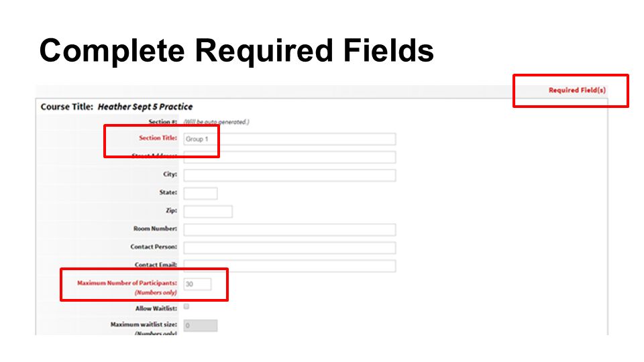Click the Contact Person input field
This screenshot has height=362, width=644.
tap(290, 247)
